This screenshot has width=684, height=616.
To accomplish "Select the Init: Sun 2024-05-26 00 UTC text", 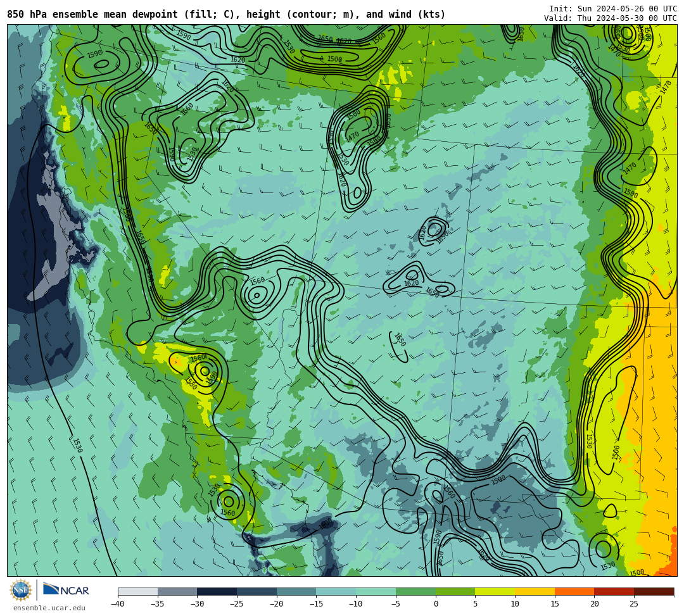I will (613, 9).
